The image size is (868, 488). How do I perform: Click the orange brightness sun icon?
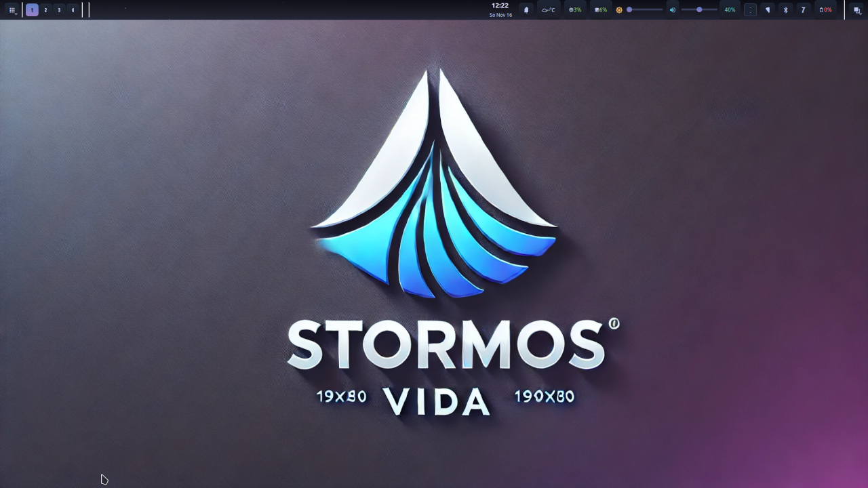point(619,10)
